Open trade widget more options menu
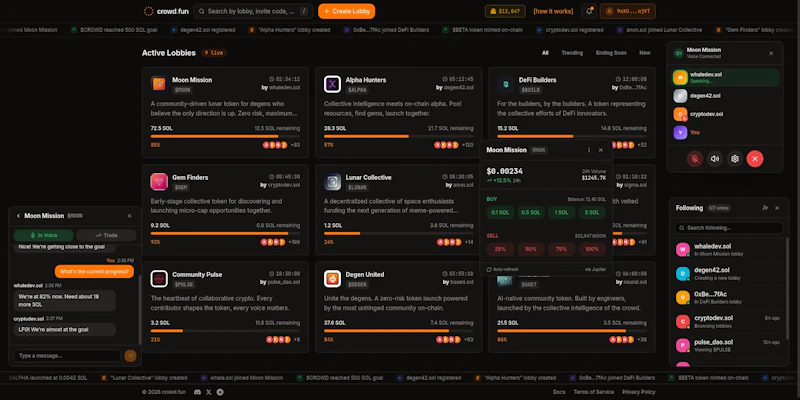800x400 pixels. 589,150
